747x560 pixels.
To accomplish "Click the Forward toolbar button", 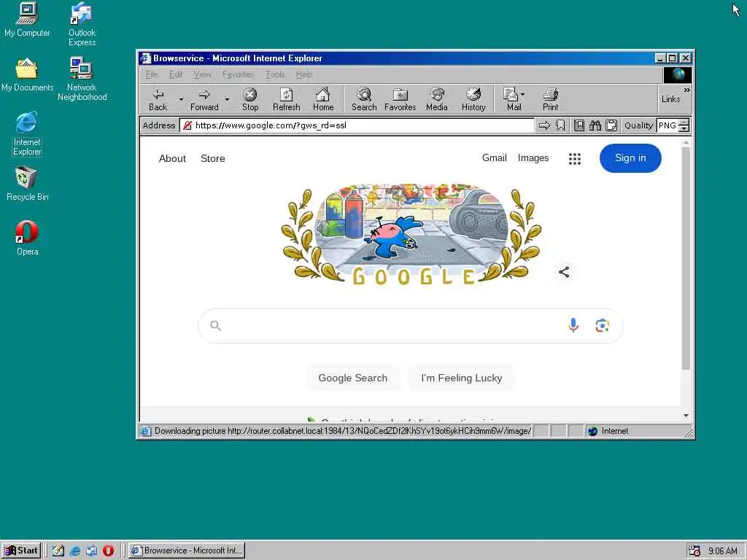I will pyautogui.click(x=204, y=99).
